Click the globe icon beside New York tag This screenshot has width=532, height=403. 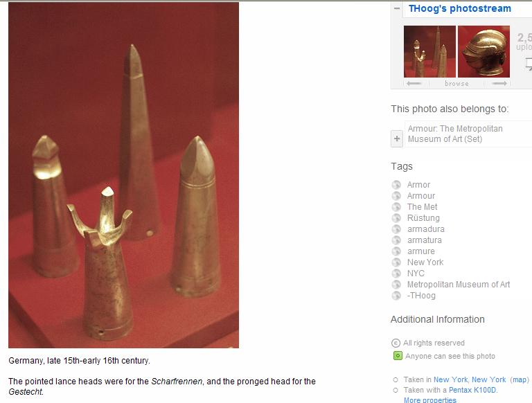[396, 262]
